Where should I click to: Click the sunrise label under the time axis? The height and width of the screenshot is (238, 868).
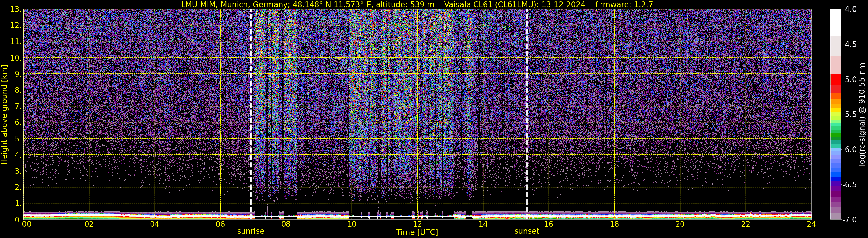251,231
